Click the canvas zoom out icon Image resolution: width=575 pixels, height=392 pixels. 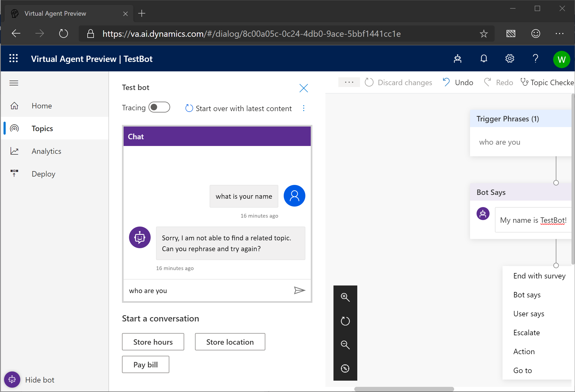(345, 345)
